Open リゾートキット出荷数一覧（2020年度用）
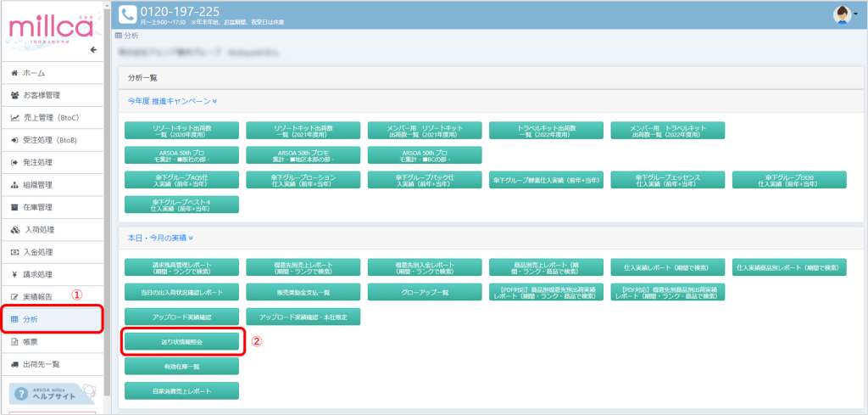The image size is (868, 415). pyautogui.click(x=181, y=130)
